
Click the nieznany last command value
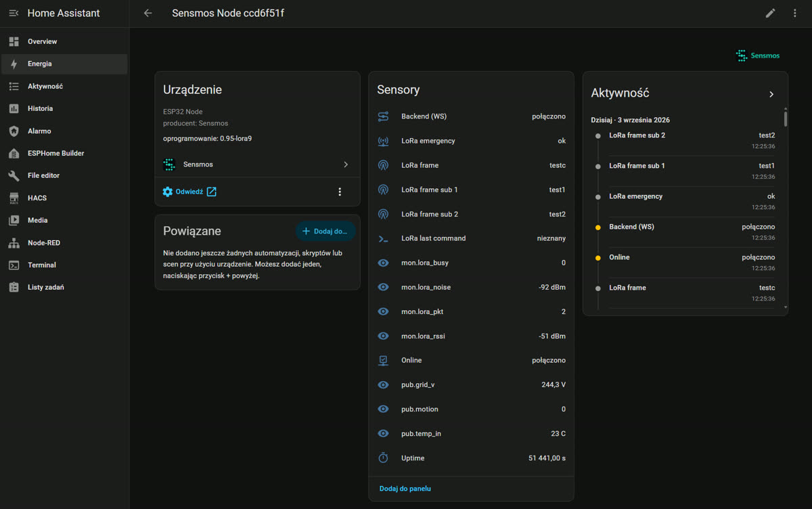coord(551,238)
